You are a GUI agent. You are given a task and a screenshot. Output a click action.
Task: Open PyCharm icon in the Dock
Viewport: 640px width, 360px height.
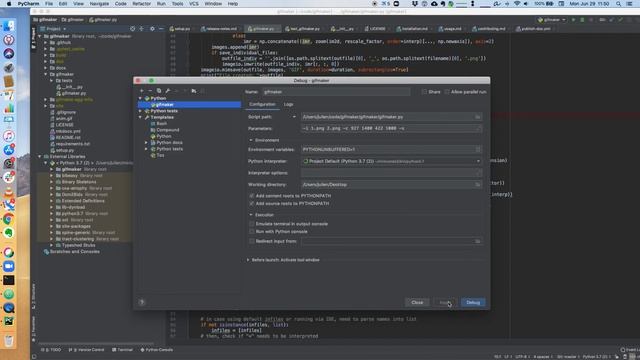[9, 321]
